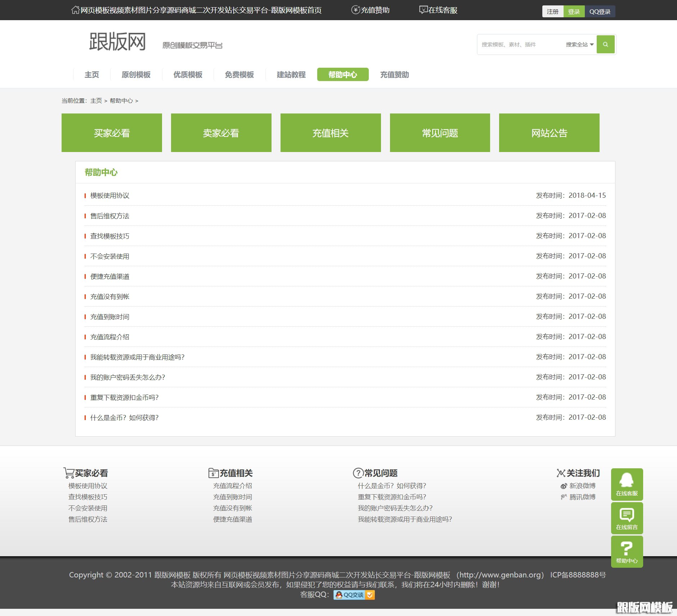Open article 我的账户密码丢失怎么办? in help list

tap(127, 377)
